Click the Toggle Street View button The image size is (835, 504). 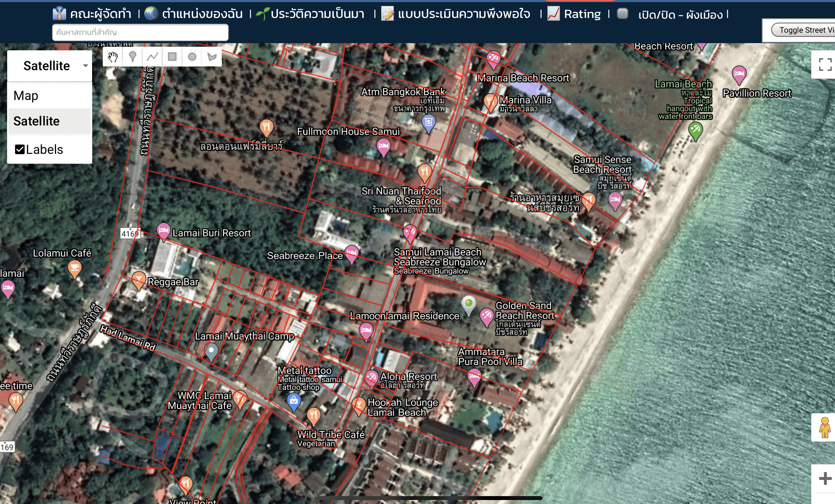(804, 30)
